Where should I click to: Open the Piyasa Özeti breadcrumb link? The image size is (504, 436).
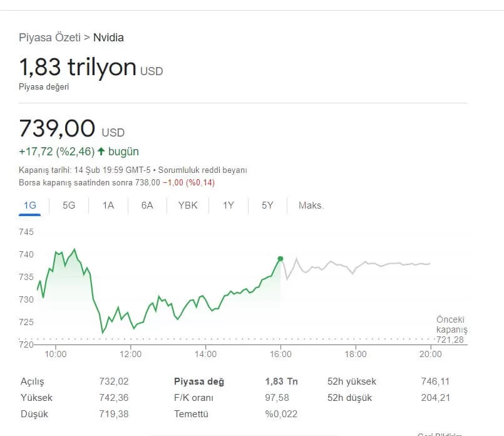50,38
